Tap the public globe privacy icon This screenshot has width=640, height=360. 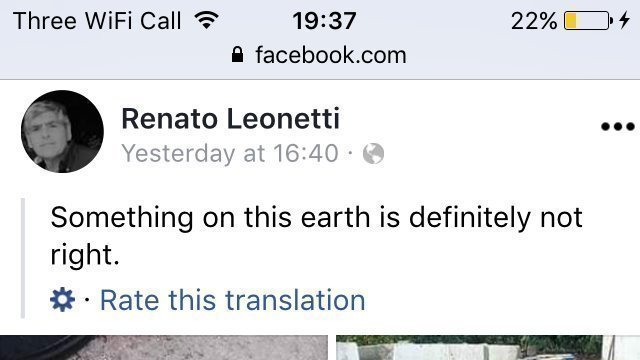click(x=373, y=154)
